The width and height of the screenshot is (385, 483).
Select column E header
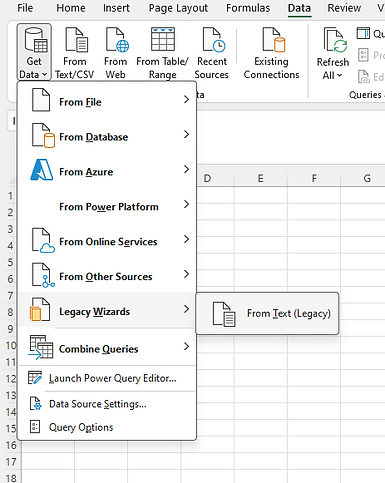pyautogui.click(x=261, y=178)
